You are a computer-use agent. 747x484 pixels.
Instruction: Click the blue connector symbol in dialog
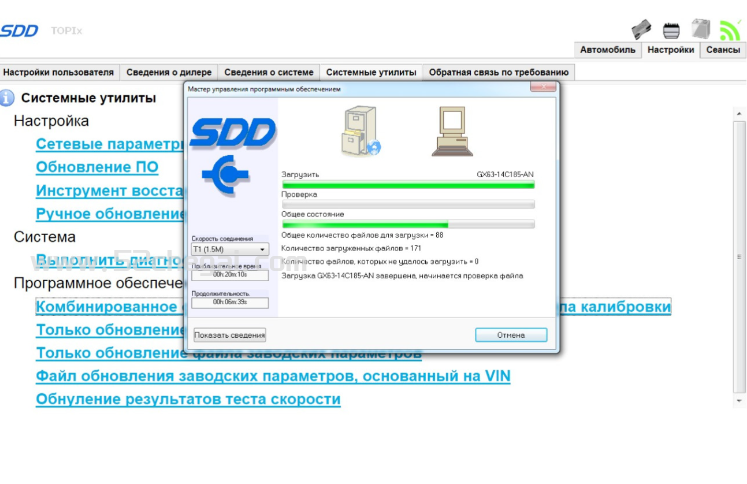225,175
